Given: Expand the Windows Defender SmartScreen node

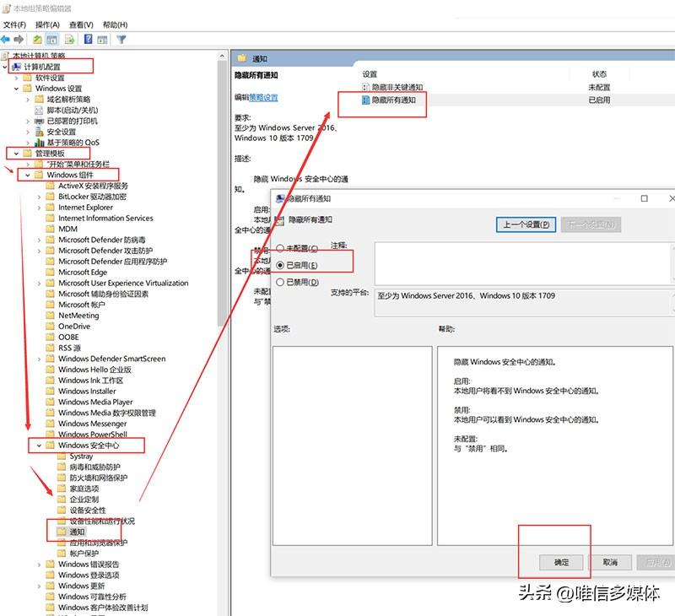Looking at the screenshot, I should pyautogui.click(x=39, y=359).
